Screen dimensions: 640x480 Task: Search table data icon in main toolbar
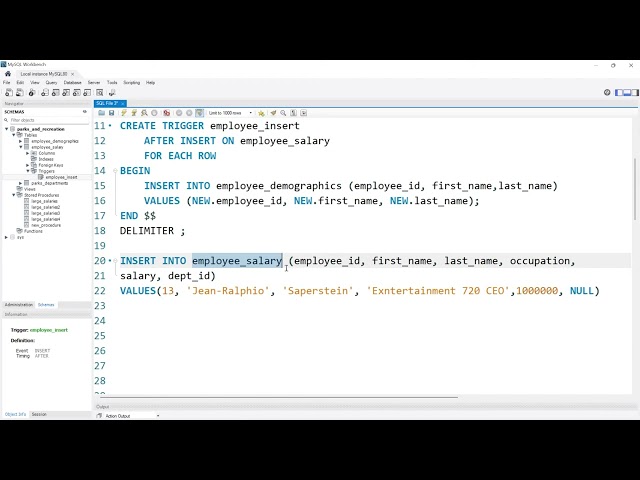point(100,93)
